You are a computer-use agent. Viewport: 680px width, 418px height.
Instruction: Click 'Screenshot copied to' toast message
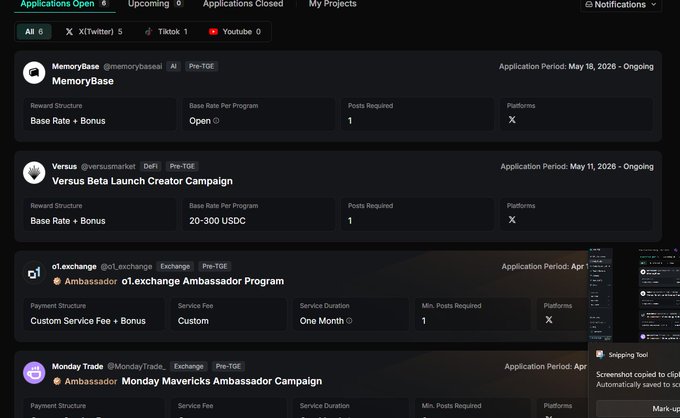click(638, 375)
